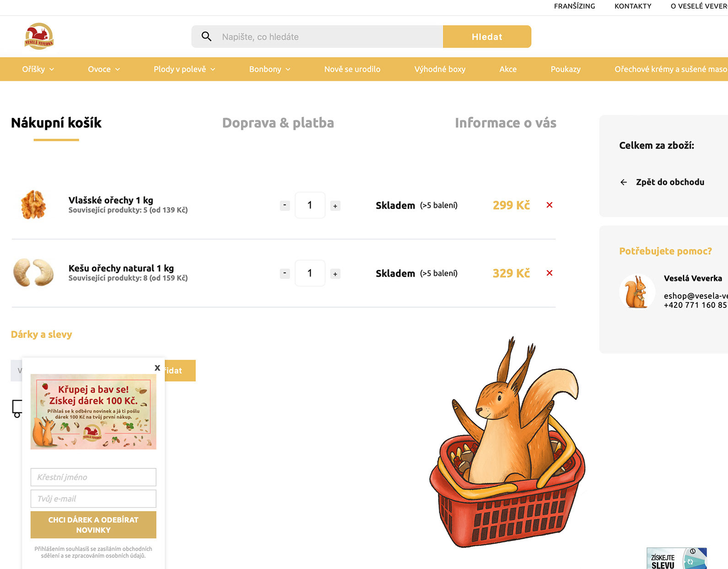
Task: Increase Kešu ořechy quantity with plus
Action: pyautogui.click(x=335, y=274)
